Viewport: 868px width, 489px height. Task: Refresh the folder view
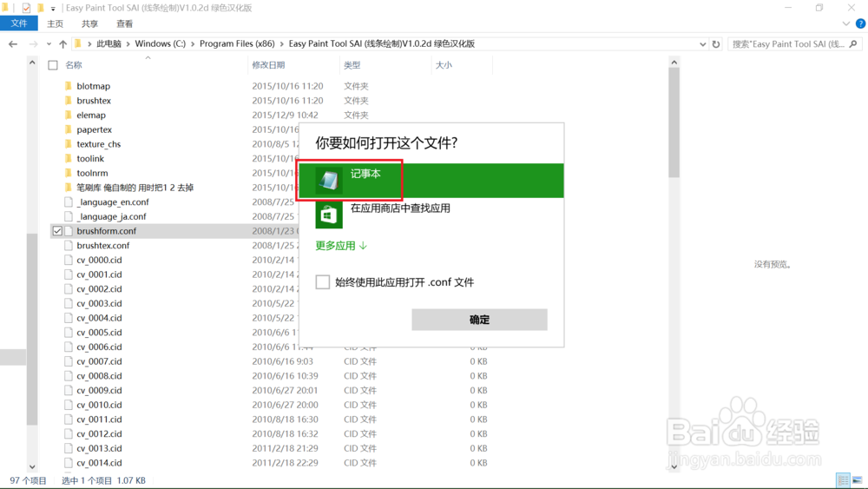tap(716, 43)
